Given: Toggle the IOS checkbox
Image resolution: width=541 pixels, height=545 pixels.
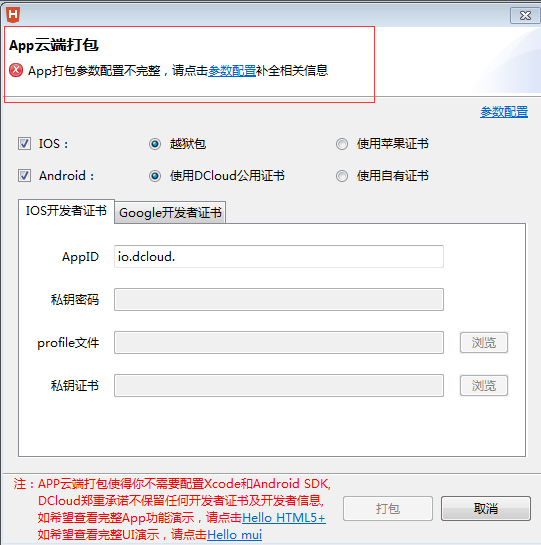Looking at the screenshot, I should pyautogui.click(x=24, y=144).
